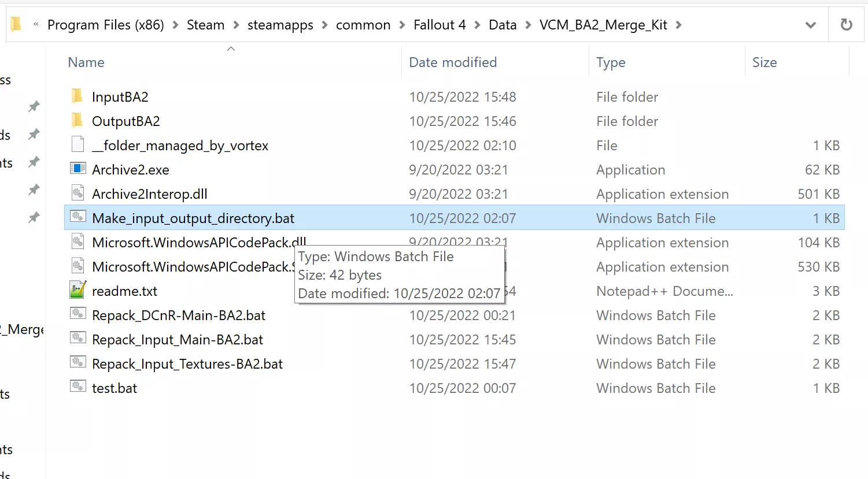Open the InputBA2 folder icon
The width and height of the screenshot is (868, 479).
(x=77, y=96)
